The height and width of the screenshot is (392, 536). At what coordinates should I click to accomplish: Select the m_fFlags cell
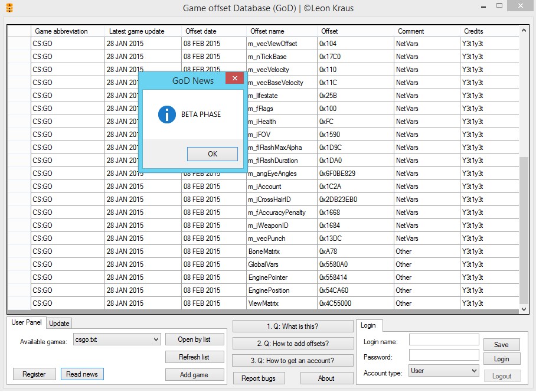[x=282, y=109]
